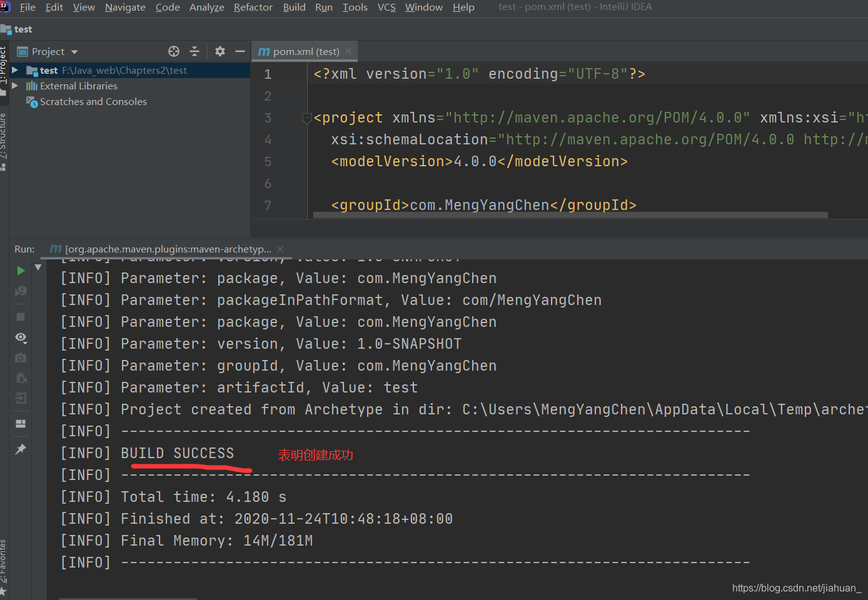The width and height of the screenshot is (868, 600).
Task: Click the Total time: 4.180 s line
Action: (173, 497)
